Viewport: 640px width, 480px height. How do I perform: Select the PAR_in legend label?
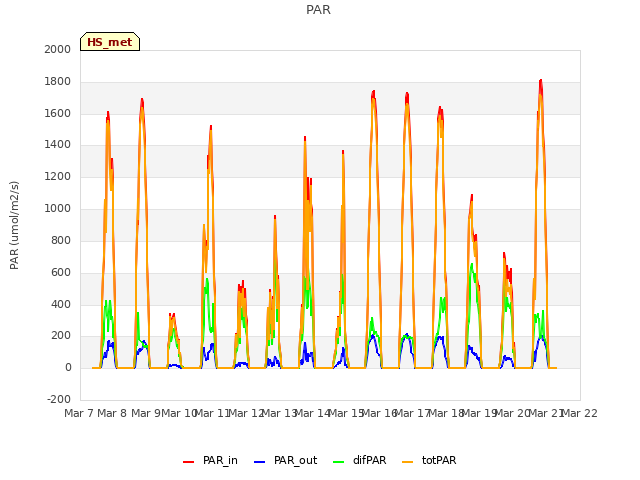[220, 461]
